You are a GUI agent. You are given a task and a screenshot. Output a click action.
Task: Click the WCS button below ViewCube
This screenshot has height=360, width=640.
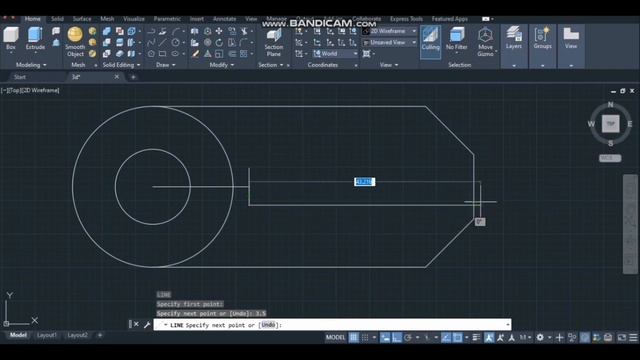pyautogui.click(x=610, y=158)
